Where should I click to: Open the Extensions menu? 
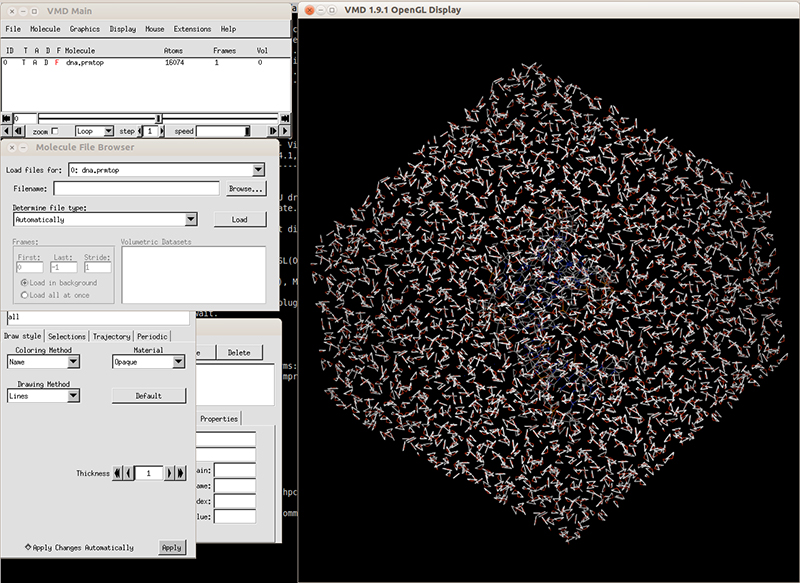pos(192,29)
